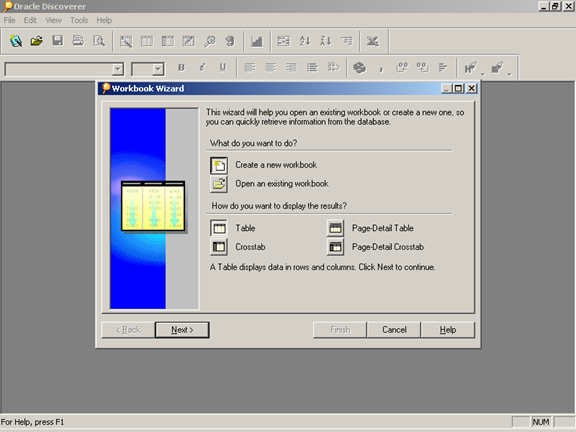Viewport: 576px width, 432px height.
Task: Open the Tools menu
Action: point(79,20)
